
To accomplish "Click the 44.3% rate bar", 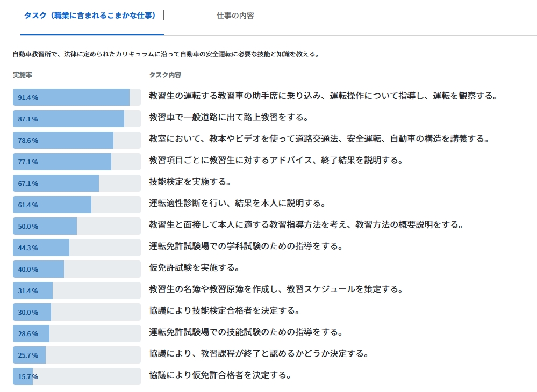I will pyautogui.click(x=76, y=248).
